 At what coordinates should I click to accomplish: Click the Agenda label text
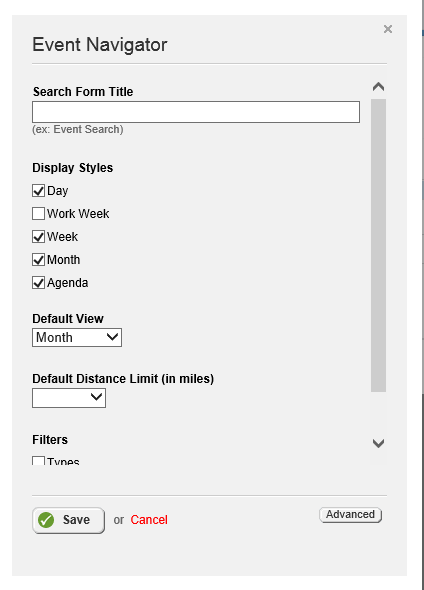tap(68, 283)
